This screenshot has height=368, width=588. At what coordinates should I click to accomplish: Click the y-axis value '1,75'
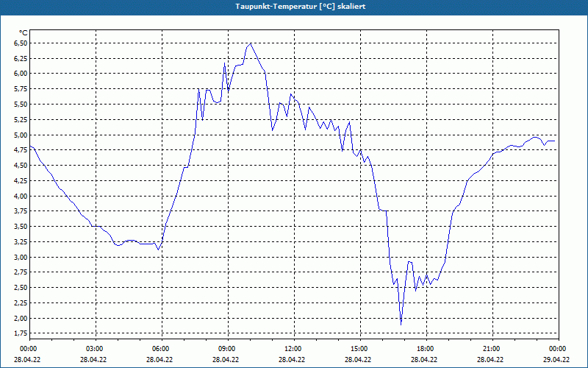point(21,333)
